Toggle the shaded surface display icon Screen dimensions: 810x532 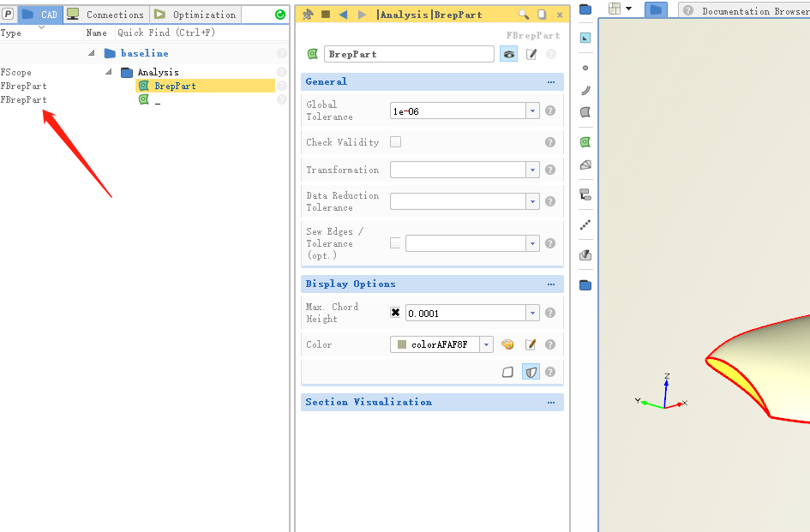click(x=531, y=372)
